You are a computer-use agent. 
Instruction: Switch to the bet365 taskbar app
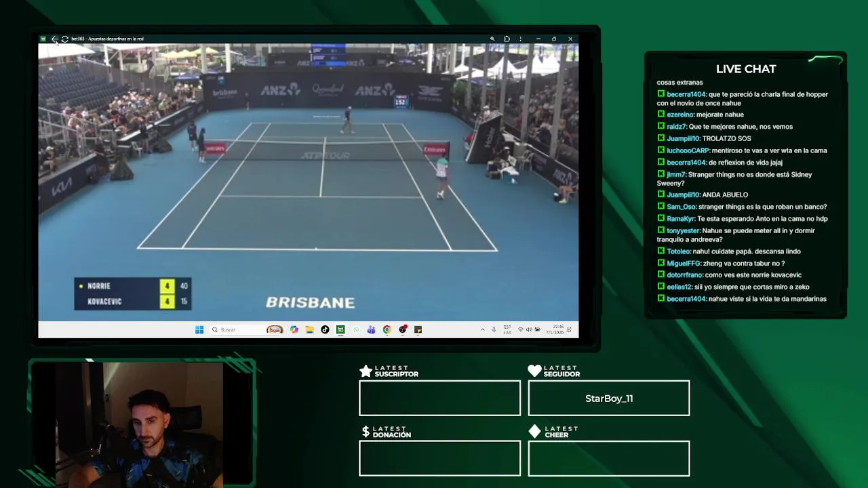click(340, 330)
